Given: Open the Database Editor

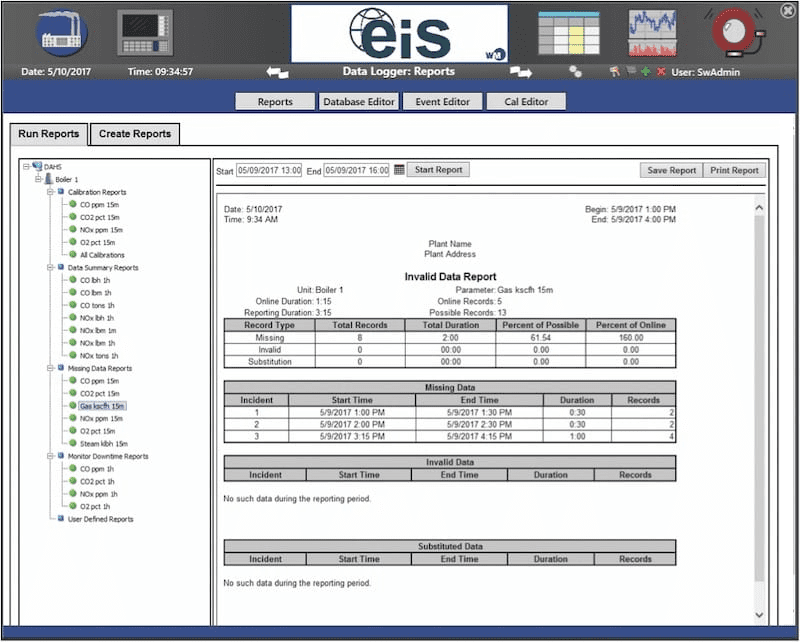Looking at the screenshot, I should click(358, 100).
